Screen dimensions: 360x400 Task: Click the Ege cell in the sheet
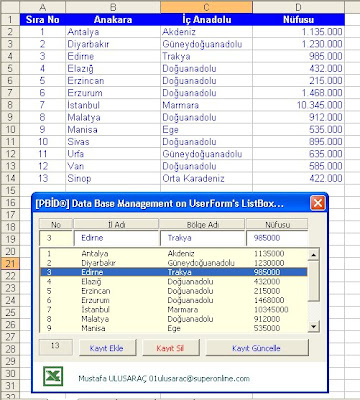point(206,129)
